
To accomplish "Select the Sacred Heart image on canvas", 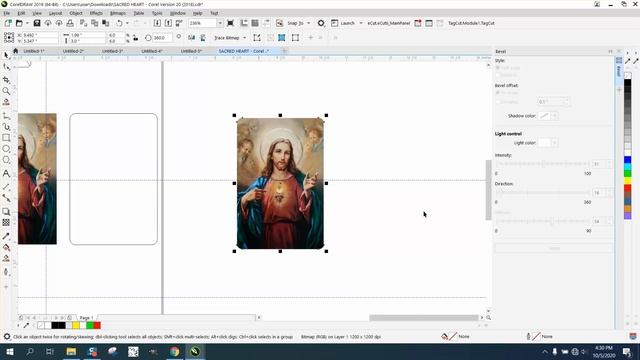I will pos(280,183).
